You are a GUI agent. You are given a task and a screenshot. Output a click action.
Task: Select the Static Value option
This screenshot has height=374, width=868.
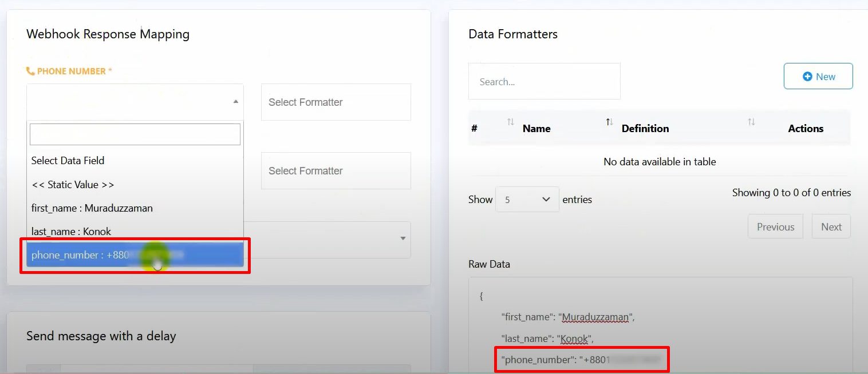pyautogui.click(x=73, y=185)
